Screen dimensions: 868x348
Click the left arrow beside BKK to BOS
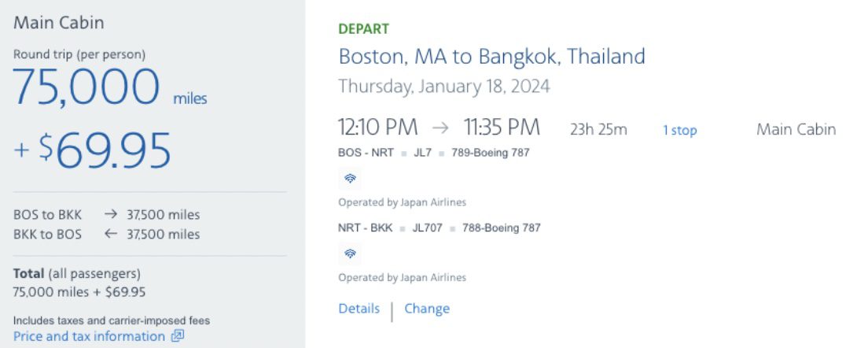point(111,234)
